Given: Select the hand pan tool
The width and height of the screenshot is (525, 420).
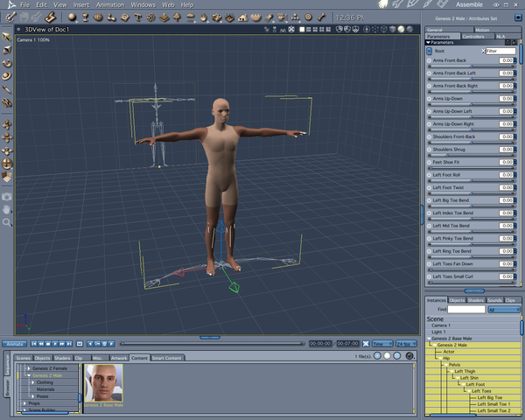Looking at the screenshot, I should pos(7,210).
